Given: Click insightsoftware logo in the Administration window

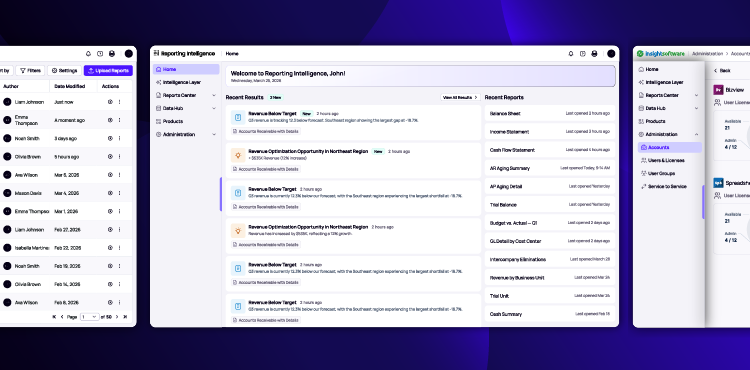Looking at the screenshot, I should (661, 54).
